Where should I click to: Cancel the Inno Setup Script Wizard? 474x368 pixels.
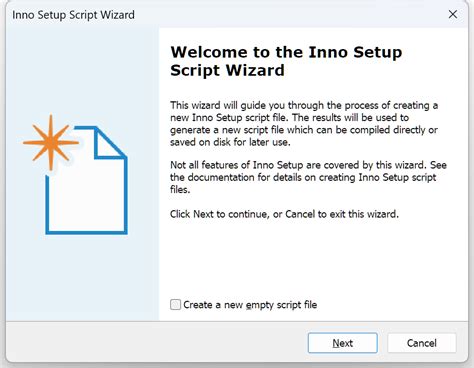pyautogui.click(x=422, y=343)
